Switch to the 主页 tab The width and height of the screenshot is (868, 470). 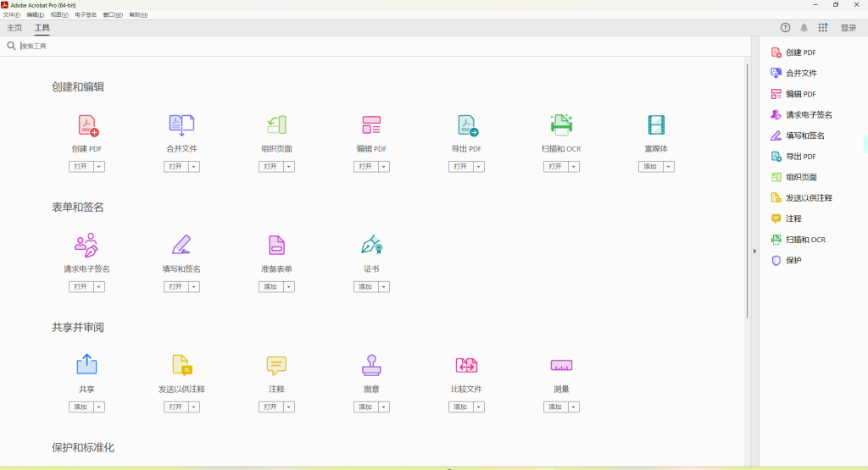coord(14,28)
